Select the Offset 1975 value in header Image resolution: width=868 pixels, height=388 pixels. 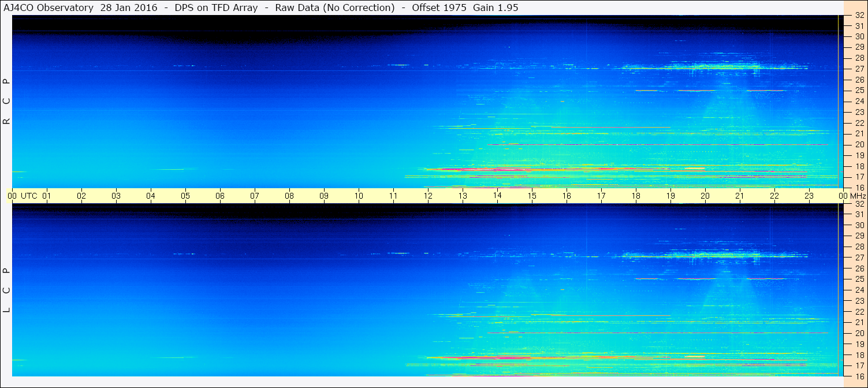pyautogui.click(x=434, y=8)
